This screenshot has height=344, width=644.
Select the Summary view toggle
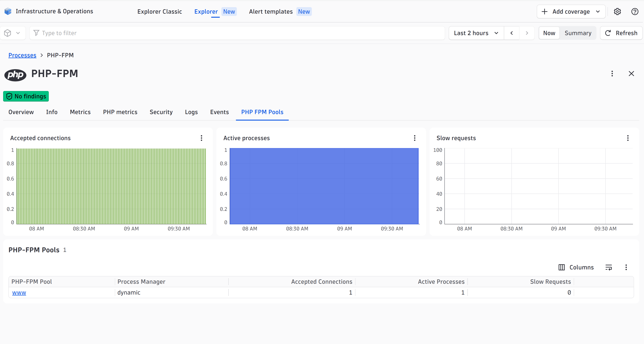click(578, 33)
